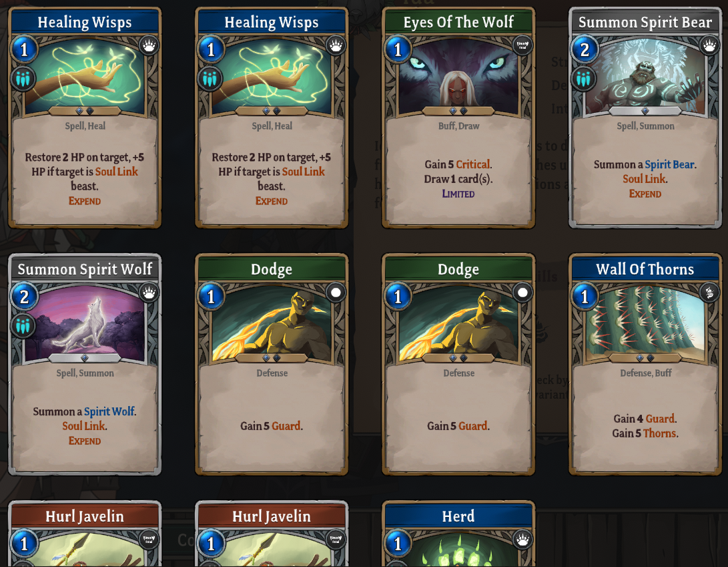
Task: Click the Critical keyword on Eyes Of The Wolf
Action: pyautogui.click(x=472, y=164)
